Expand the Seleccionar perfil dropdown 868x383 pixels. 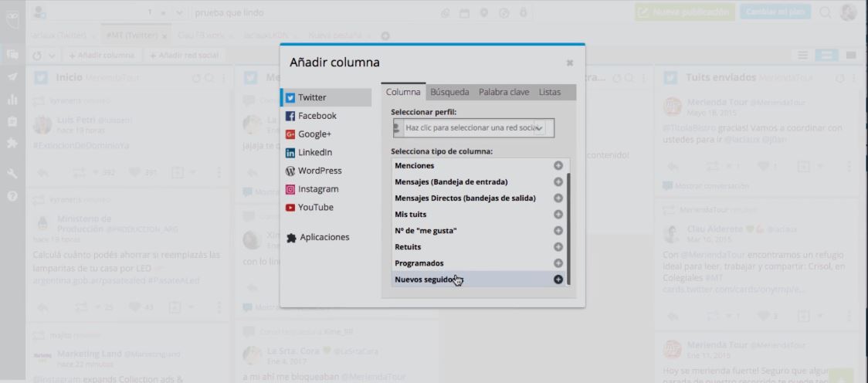coord(472,127)
